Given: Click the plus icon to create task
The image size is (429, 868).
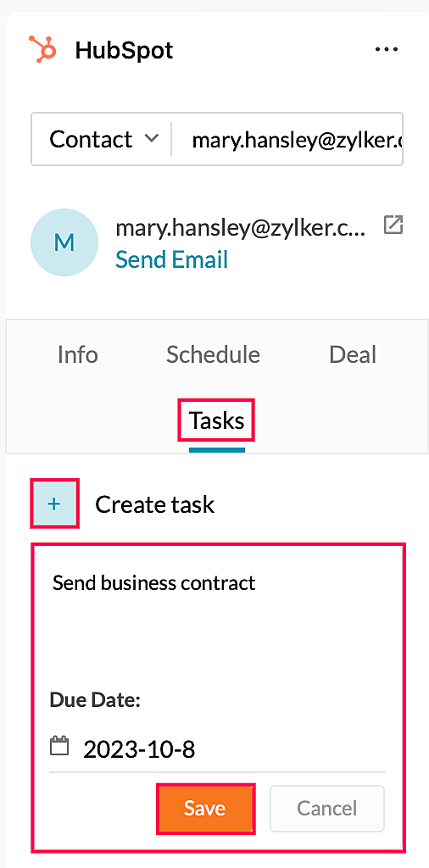Looking at the screenshot, I should tap(54, 504).
